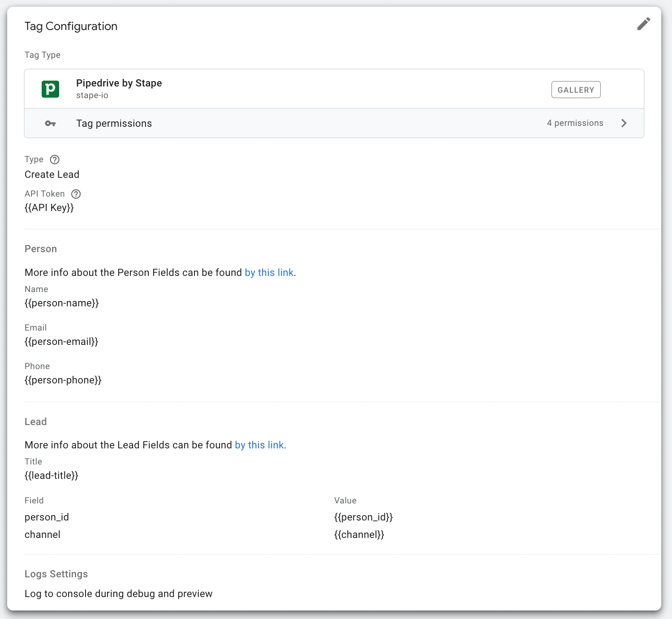The image size is (672, 619).
Task: Click the Logs Settings section heading
Action: [x=56, y=574]
